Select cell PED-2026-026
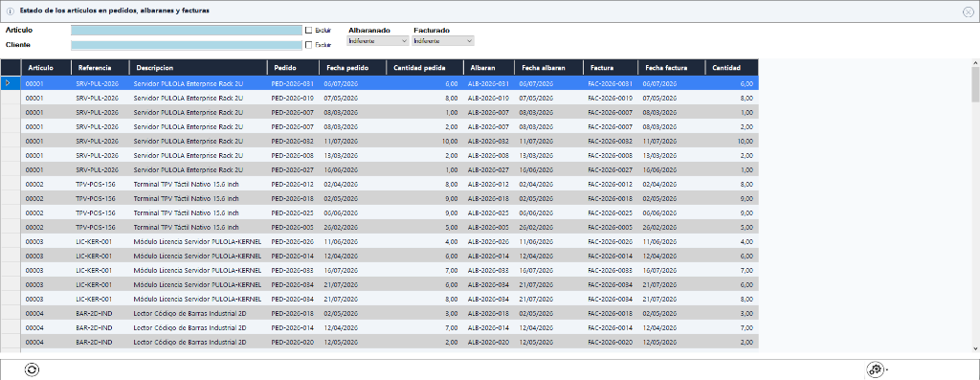The height and width of the screenshot is (380, 980). coord(293,241)
